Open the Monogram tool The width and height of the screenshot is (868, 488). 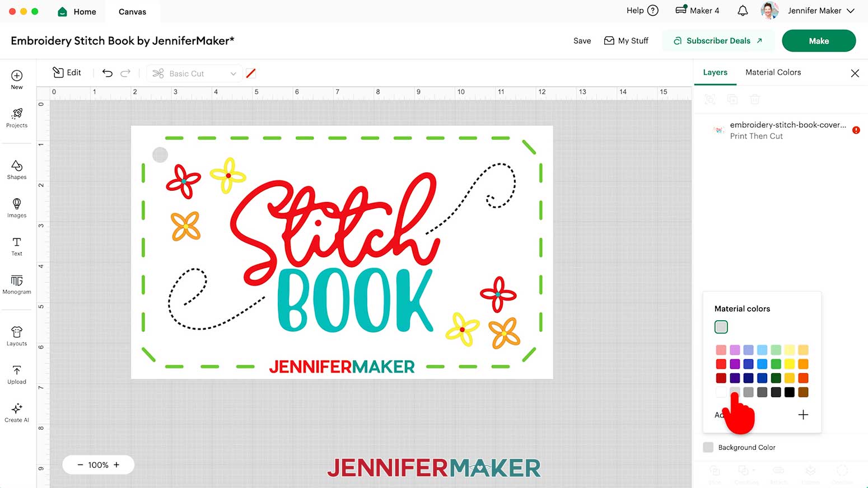(17, 284)
